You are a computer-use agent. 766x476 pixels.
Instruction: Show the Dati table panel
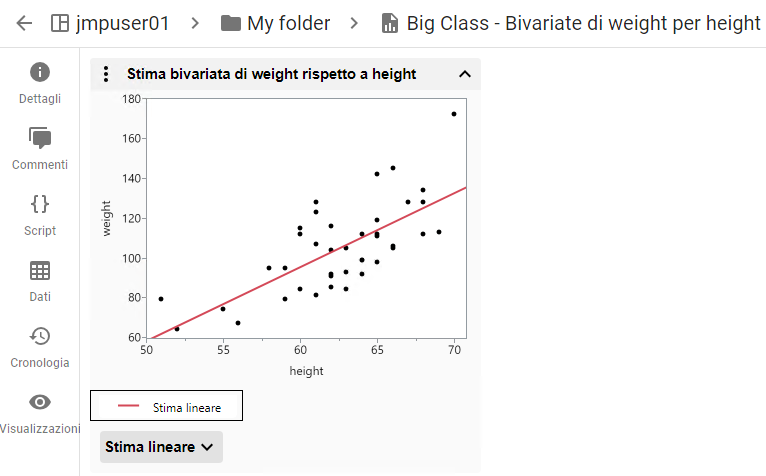(x=40, y=270)
